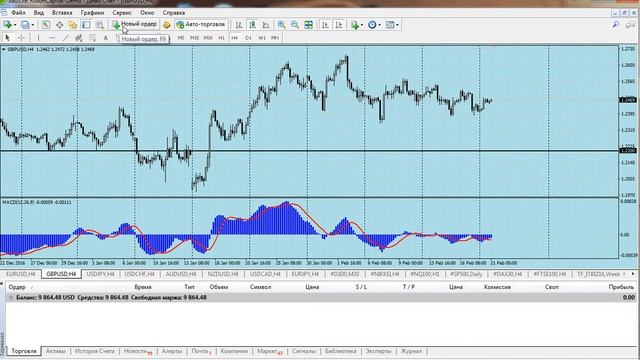Open the Profiles toolbar icon

25,25
